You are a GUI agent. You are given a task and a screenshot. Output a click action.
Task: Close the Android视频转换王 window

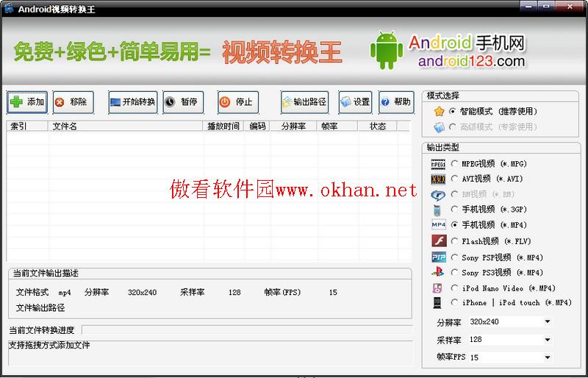tap(569, 6)
